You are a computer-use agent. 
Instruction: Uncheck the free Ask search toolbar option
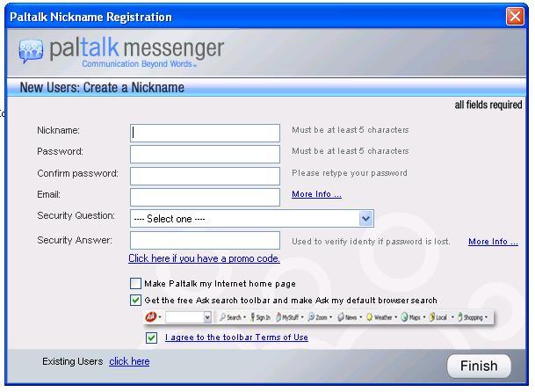[135, 300]
